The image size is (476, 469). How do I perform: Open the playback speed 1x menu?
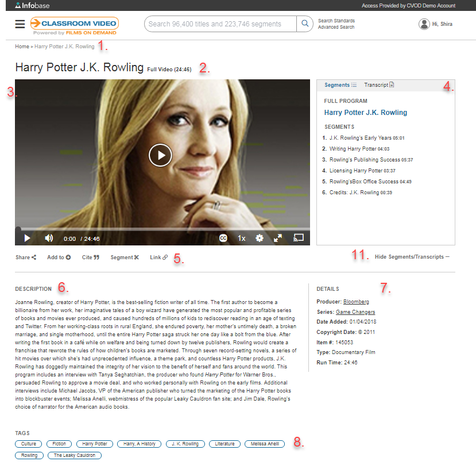point(242,238)
